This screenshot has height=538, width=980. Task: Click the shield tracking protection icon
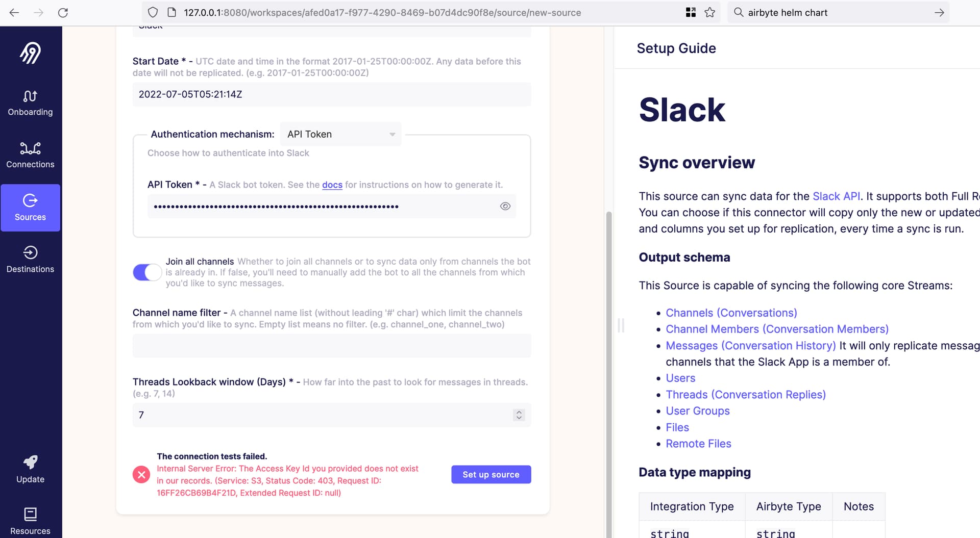coord(153,12)
